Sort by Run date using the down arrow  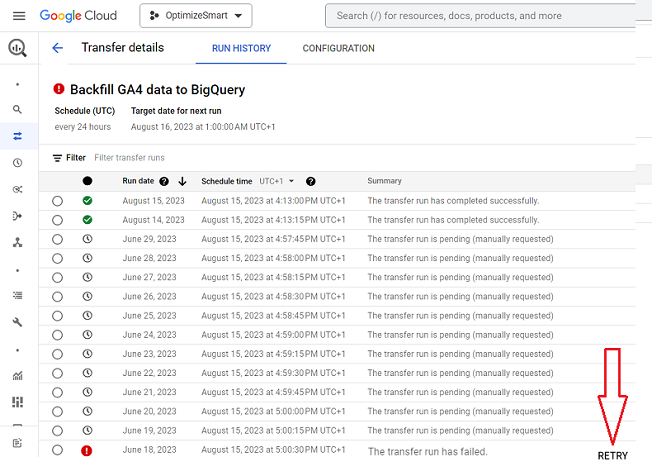click(182, 181)
